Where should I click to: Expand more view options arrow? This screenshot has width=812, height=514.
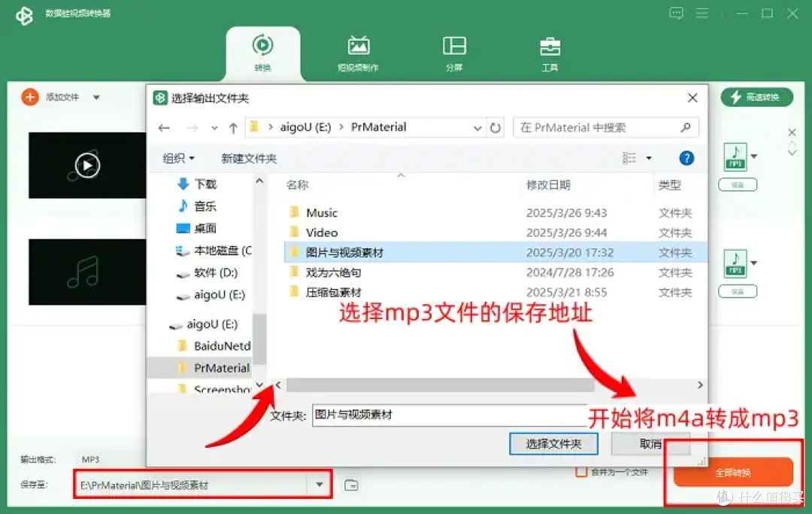coord(649,158)
